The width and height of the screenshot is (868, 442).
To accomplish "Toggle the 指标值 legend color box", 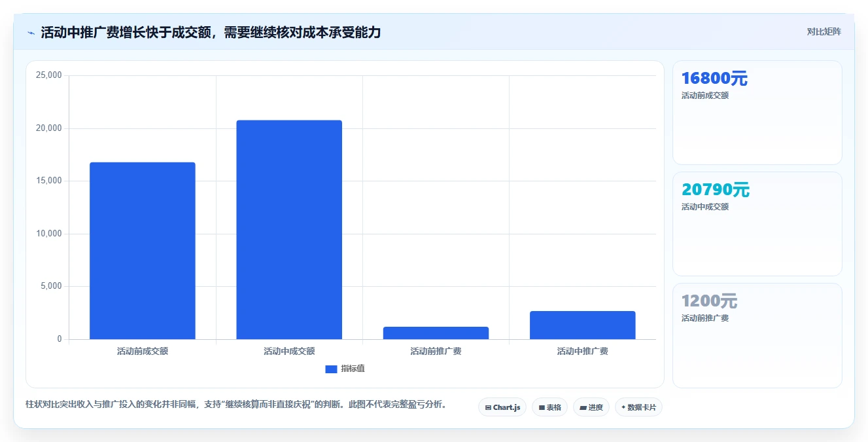I will pos(331,369).
